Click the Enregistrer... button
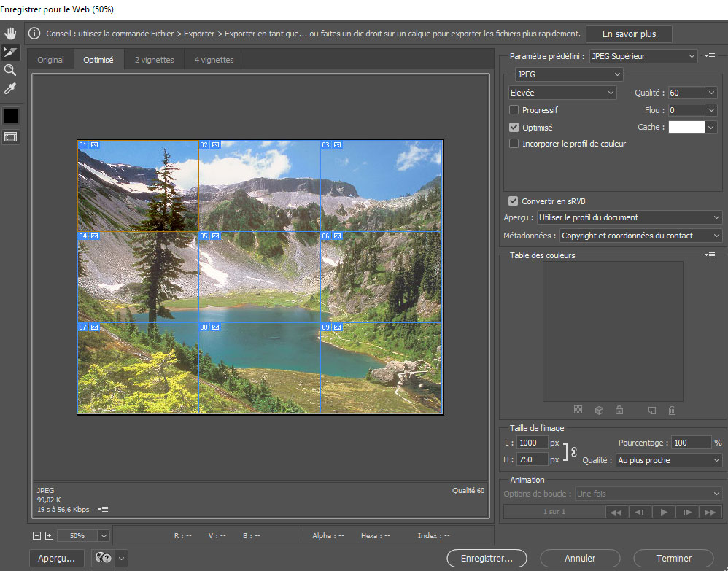The width and height of the screenshot is (728, 571). tap(487, 559)
